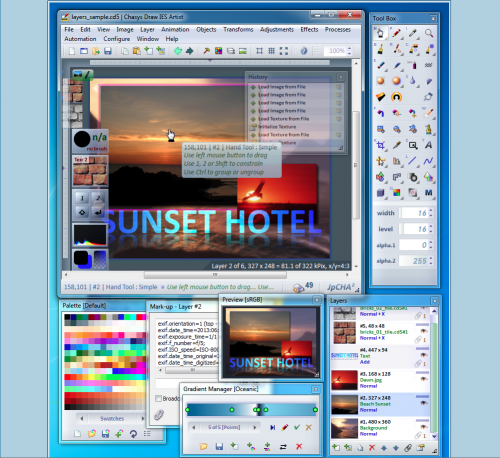Increase the alpha.1 value stepper

(431, 242)
